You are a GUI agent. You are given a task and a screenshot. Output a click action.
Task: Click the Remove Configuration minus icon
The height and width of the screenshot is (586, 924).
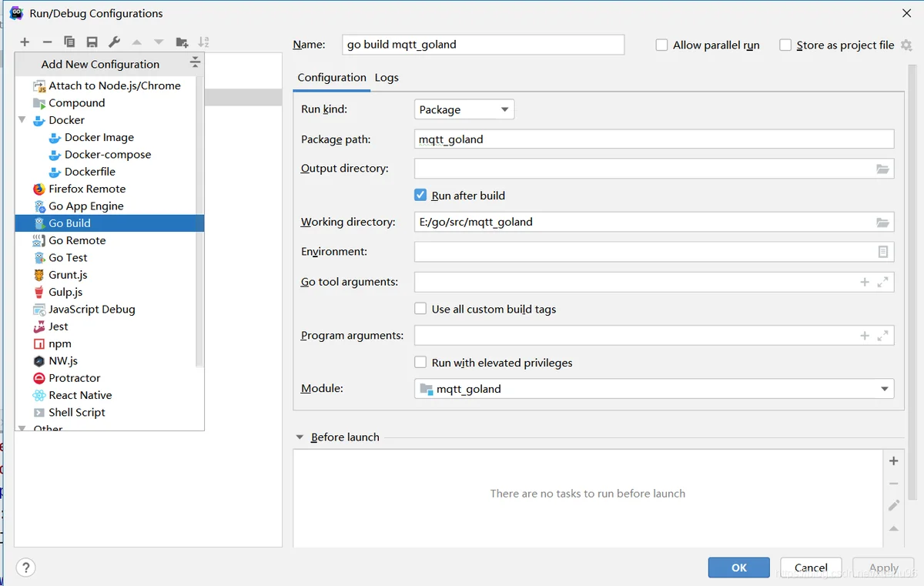tap(47, 42)
